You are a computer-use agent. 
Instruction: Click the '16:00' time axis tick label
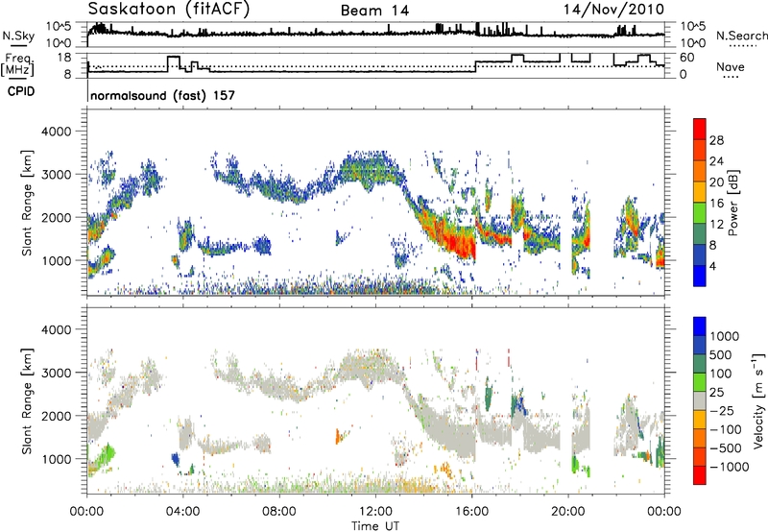coord(471,512)
